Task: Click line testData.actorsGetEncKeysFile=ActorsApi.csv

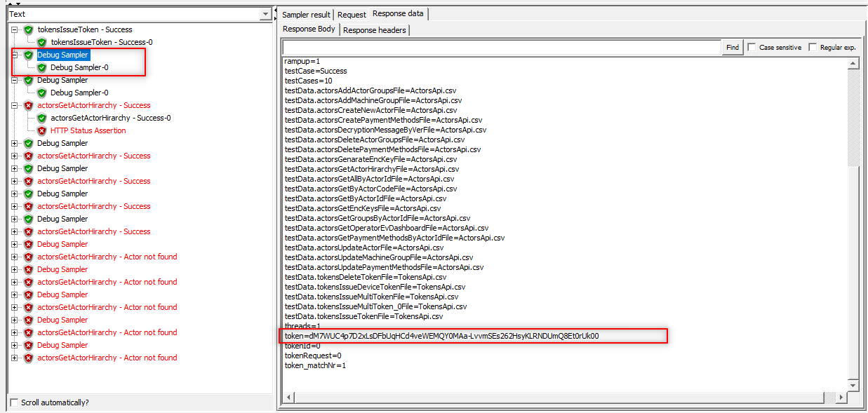Action: point(363,208)
